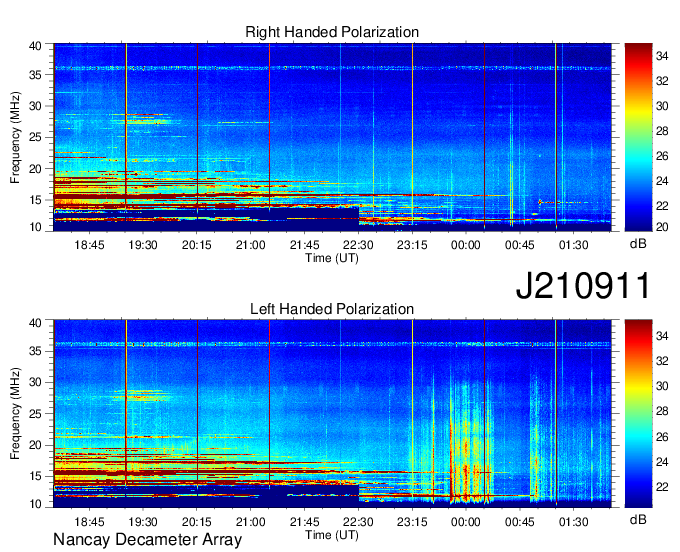The height and width of the screenshot is (552, 680).
Task: Click the 22 dB tick on the Right Handed colorbar
Action: [662, 206]
